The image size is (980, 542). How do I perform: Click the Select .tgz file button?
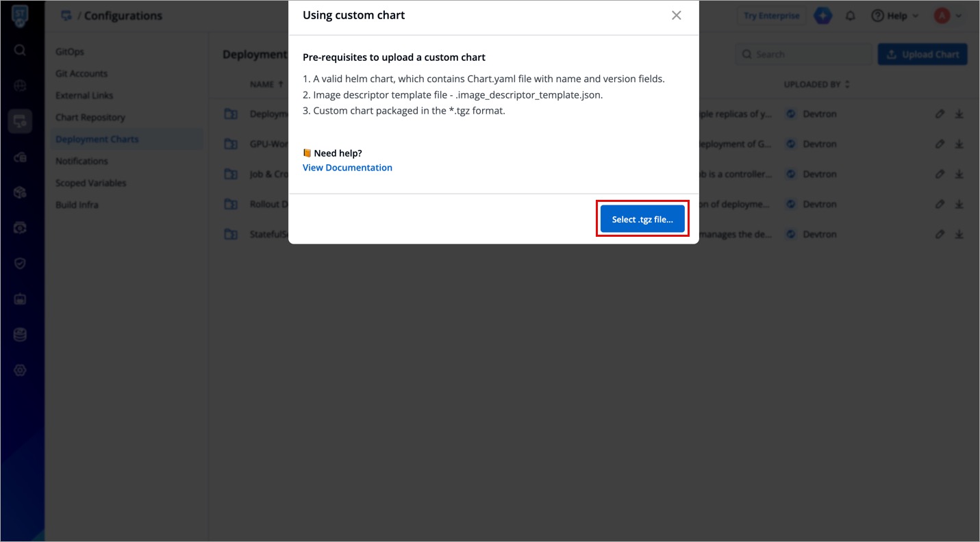[642, 219]
